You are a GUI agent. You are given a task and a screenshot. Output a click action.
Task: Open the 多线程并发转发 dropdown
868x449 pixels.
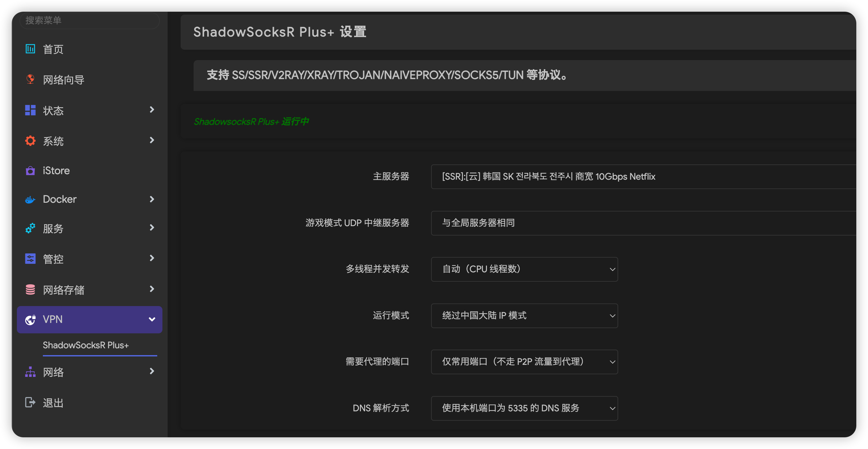coord(524,269)
